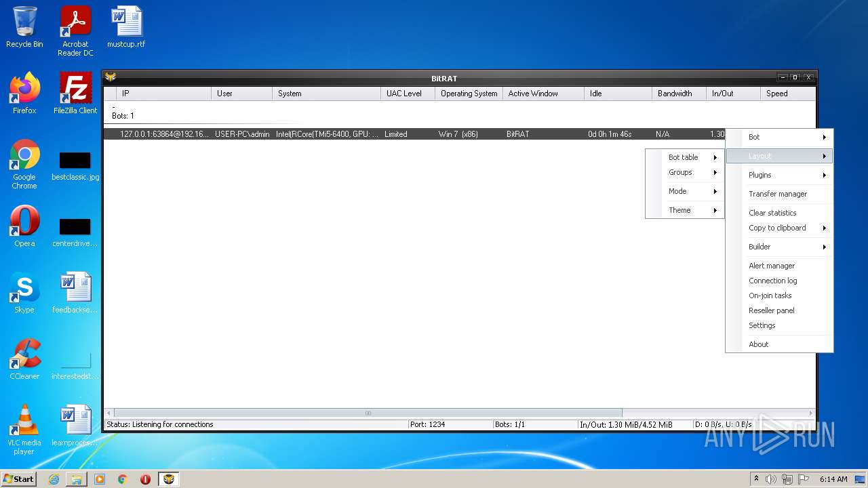Open Connection log
The image size is (868, 488).
point(779,281)
